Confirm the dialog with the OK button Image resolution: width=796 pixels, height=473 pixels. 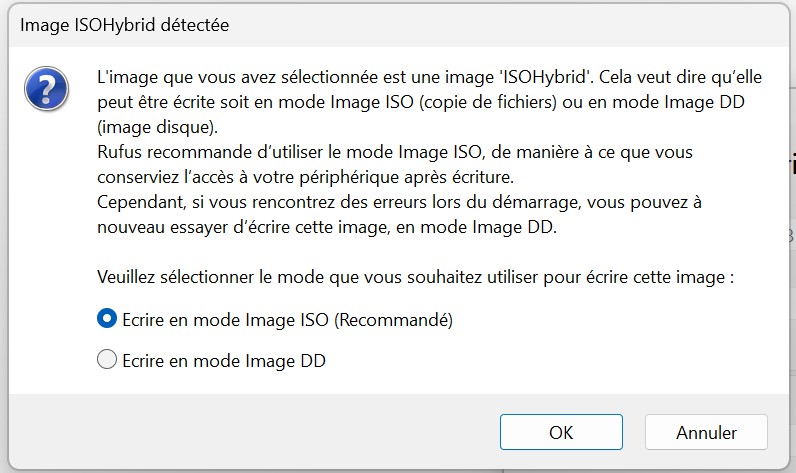pyautogui.click(x=561, y=432)
